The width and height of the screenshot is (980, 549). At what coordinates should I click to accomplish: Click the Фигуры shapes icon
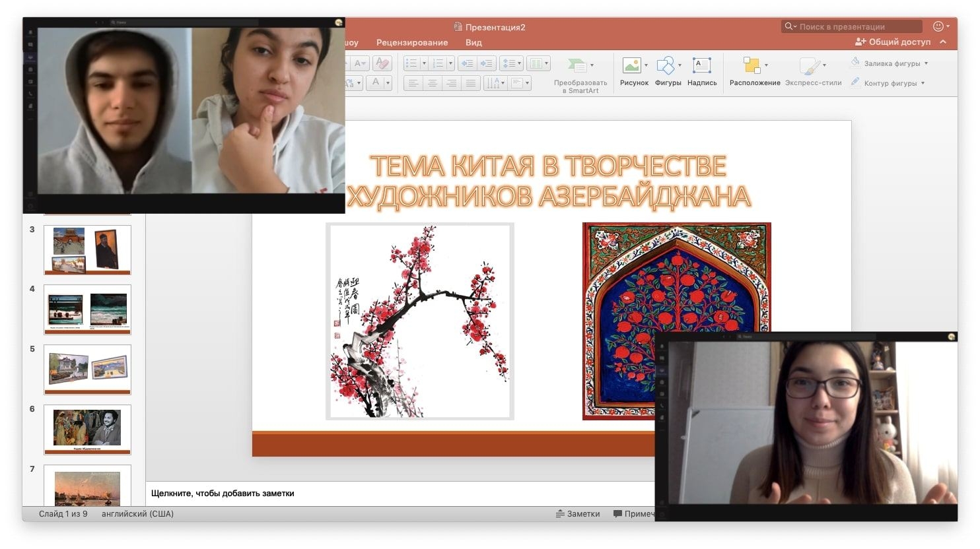(x=666, y=65)
